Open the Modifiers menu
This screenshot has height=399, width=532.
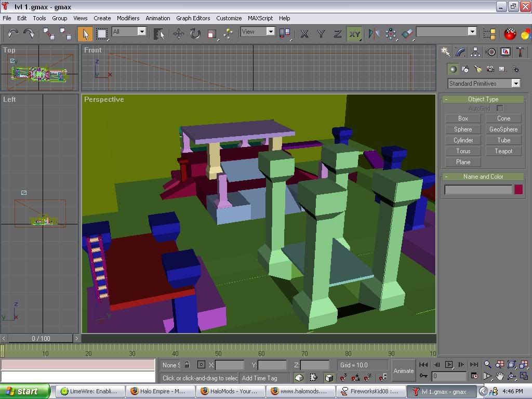(128, 18)
